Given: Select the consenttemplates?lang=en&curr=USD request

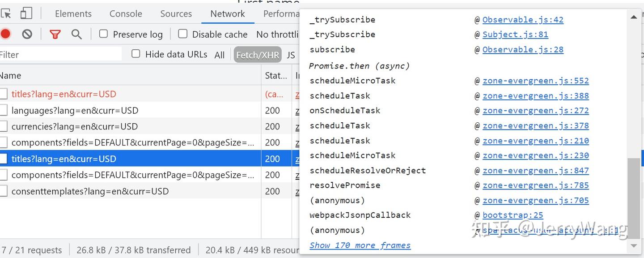Looking at the screenshot, I should [90, 191].
